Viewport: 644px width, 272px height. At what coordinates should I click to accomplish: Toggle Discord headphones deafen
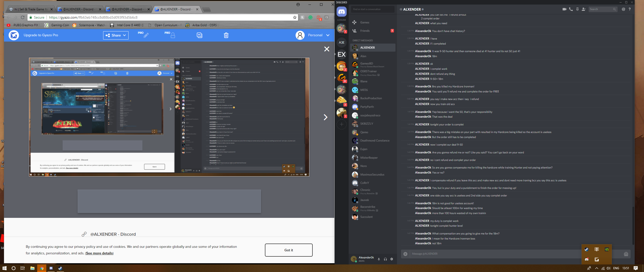point(385,259)
